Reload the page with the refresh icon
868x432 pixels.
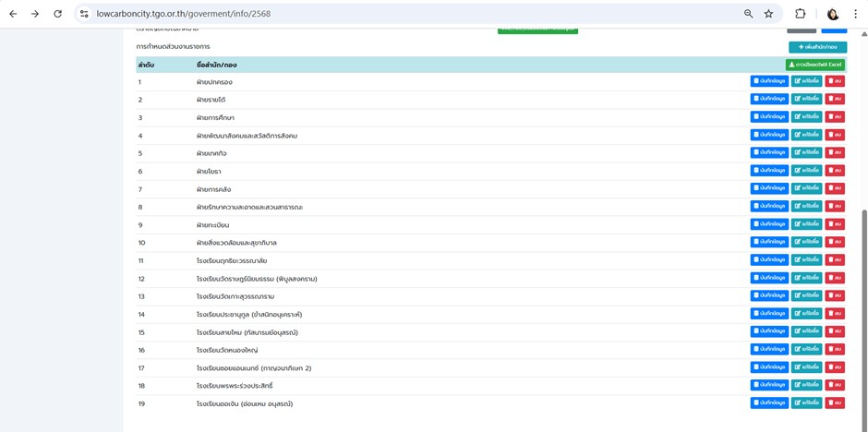(x=57, y=14)
